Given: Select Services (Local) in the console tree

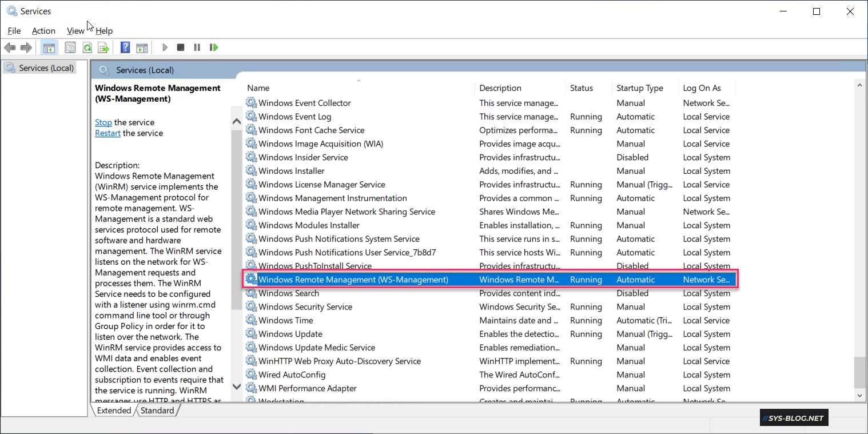Looking at the screenshot, I should [46, 68].
